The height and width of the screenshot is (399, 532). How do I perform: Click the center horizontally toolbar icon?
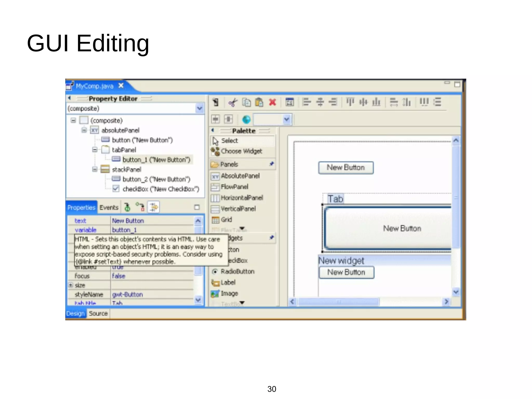pos(320,102)
